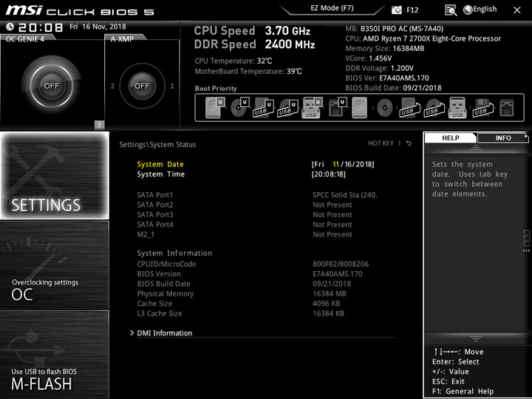Open the OC overclocking settings section

pos(55,265)
